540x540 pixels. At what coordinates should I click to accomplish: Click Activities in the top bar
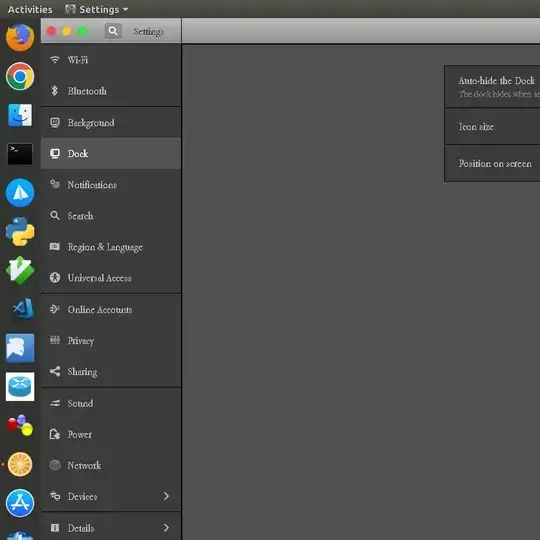pos(30,9)
